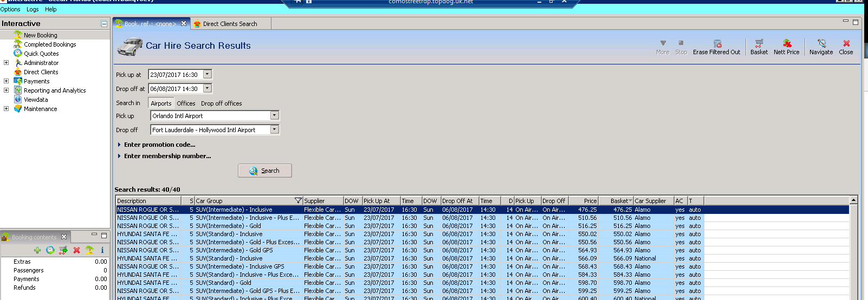Viewport: 868px width, 300px height.
Task: Click the Viewdata sidebar icon
Action: point(18,99)
